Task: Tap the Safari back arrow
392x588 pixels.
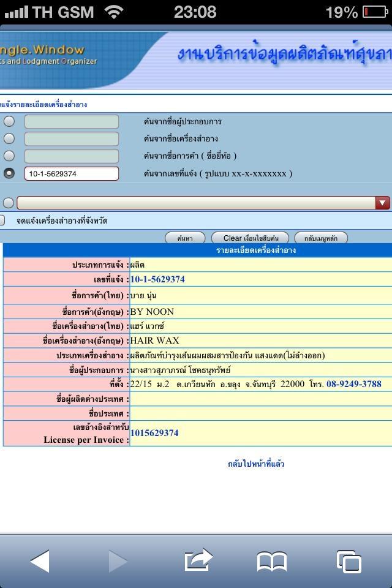Action: (x=40, y=561)
